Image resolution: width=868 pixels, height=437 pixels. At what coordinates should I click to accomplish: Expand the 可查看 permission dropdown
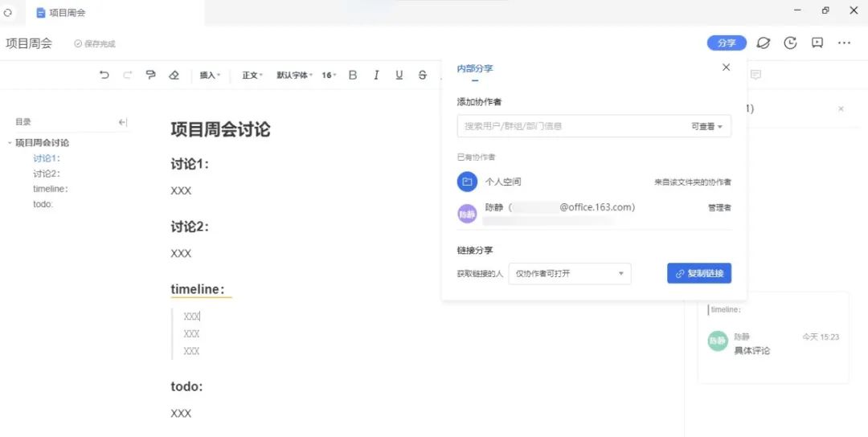[x=706, y=126]
